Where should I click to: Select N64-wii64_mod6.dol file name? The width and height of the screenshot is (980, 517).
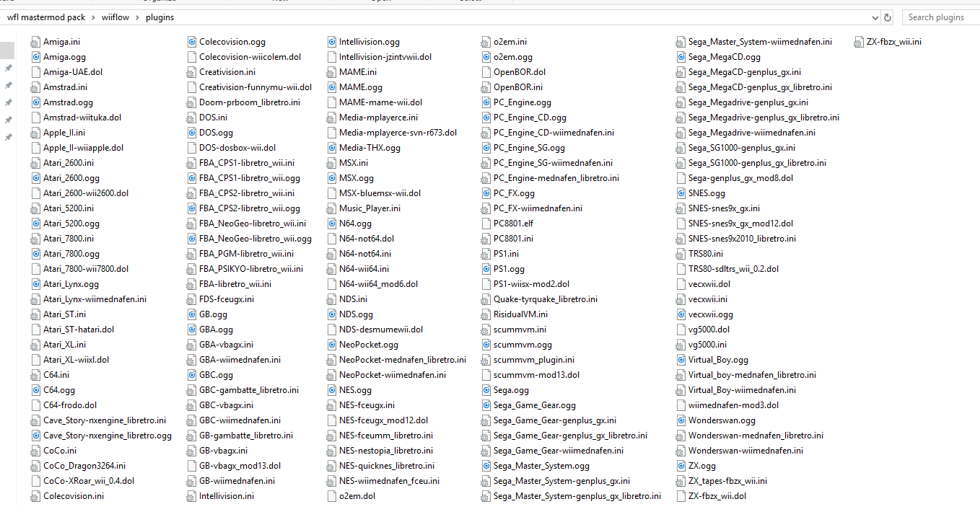378,284
